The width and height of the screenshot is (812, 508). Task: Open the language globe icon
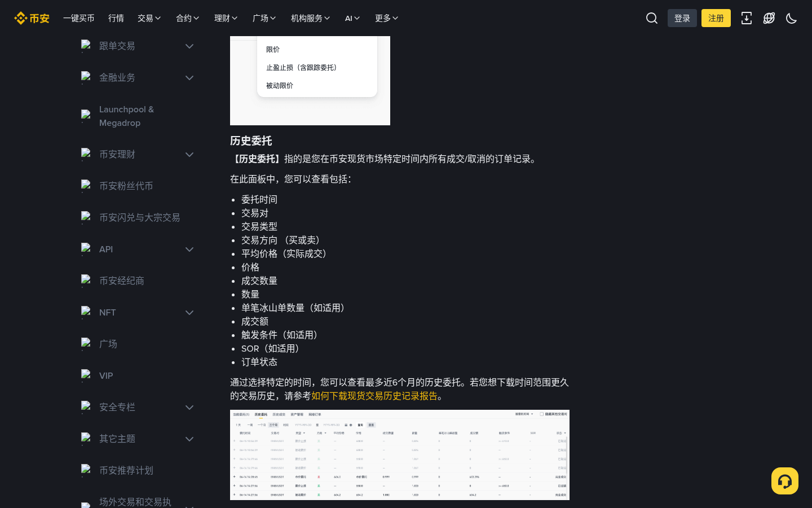point(769,18)
